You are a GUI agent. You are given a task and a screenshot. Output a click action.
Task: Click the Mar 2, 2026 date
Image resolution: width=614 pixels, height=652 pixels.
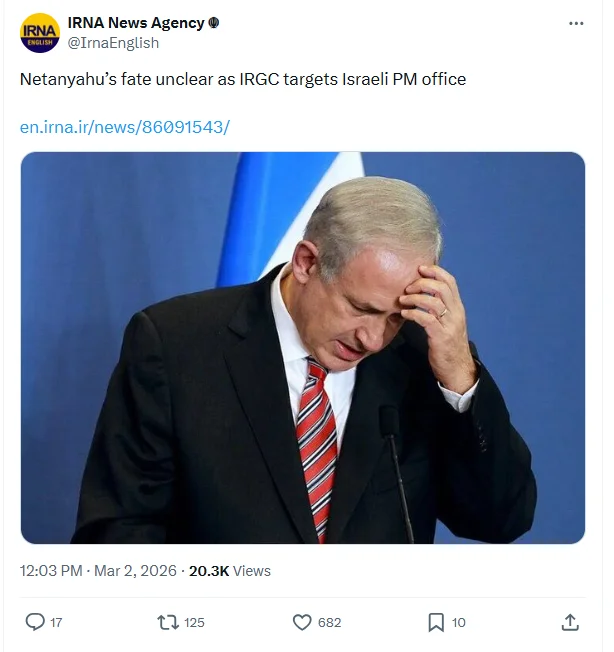click(136, 570)
